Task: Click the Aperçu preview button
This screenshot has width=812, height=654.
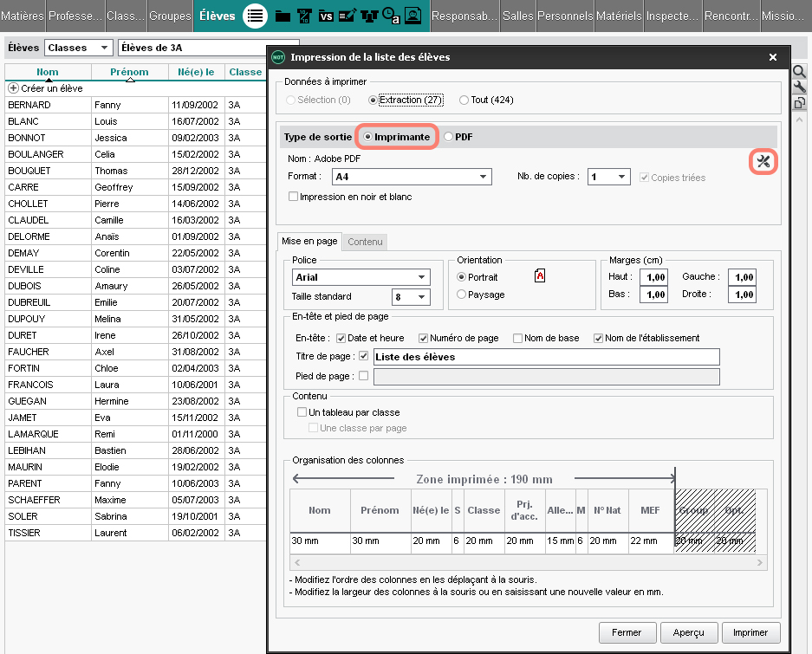Action: (x=688, y=632)
